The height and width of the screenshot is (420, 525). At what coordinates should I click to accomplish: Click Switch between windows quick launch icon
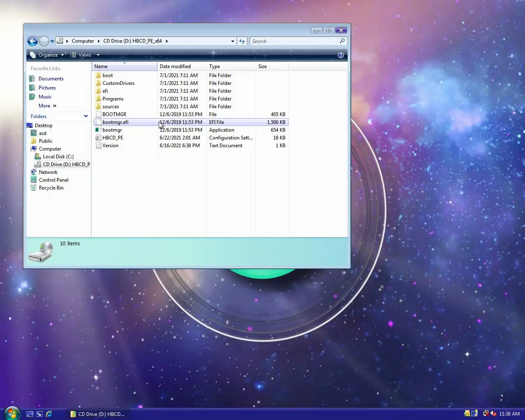coord(39,414)
